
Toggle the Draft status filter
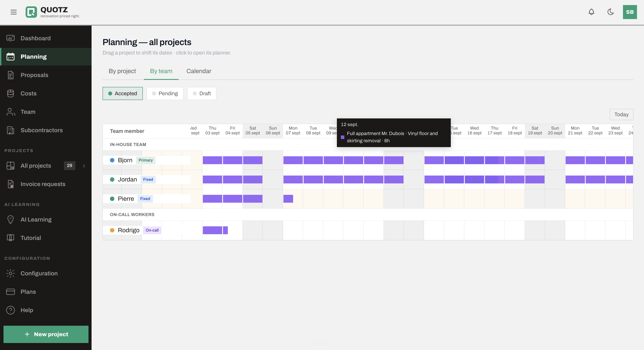(x=202, y=93)
